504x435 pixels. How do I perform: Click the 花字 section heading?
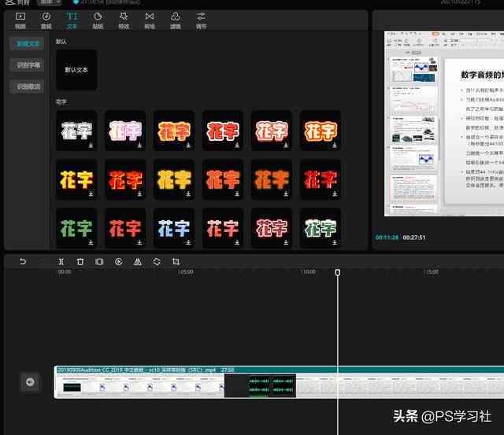click(61, 102)
